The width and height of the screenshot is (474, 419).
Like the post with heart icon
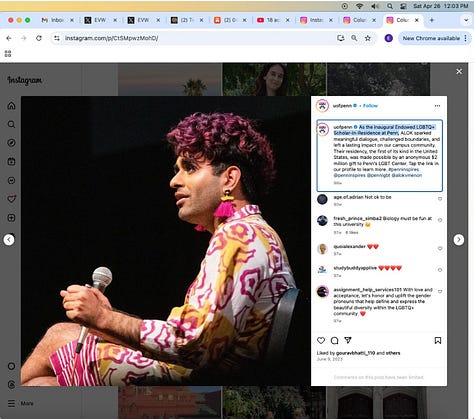(321, 340)
